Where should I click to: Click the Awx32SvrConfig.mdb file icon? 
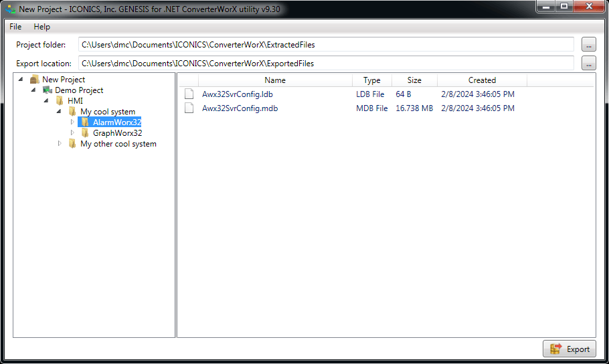coord(189,108)
